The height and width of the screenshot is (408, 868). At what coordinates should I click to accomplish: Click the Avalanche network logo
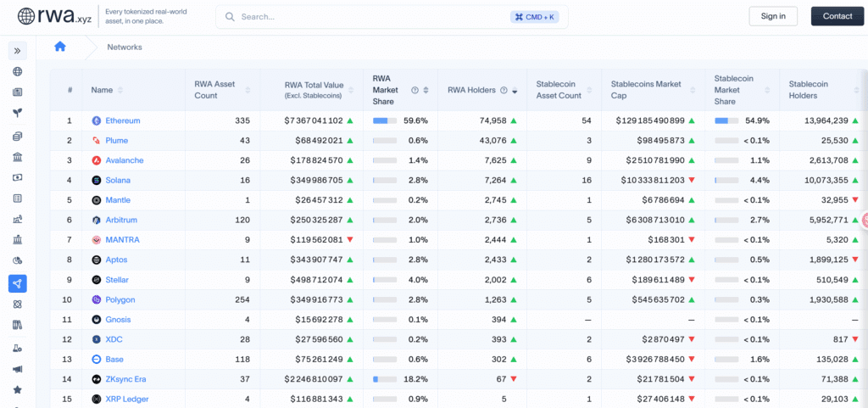coord(97,160)
